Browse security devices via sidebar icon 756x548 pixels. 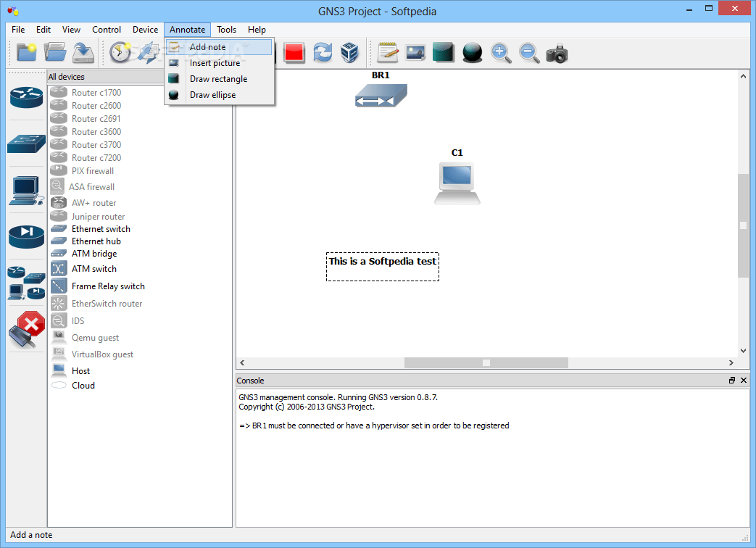(27, 236)
